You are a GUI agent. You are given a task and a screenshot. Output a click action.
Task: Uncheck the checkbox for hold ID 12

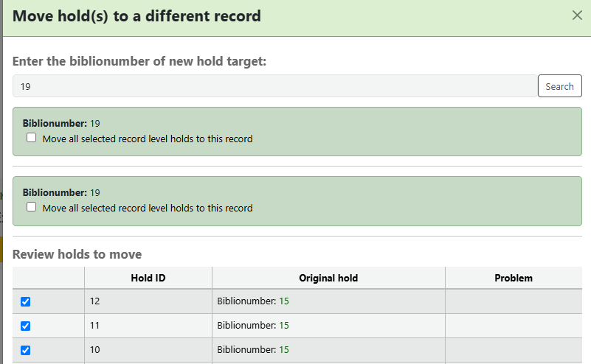[x=26, y=301]
